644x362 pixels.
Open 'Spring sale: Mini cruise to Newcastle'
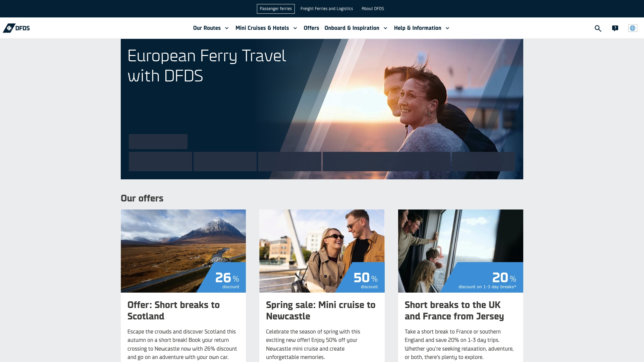click(x=320, y=310)
